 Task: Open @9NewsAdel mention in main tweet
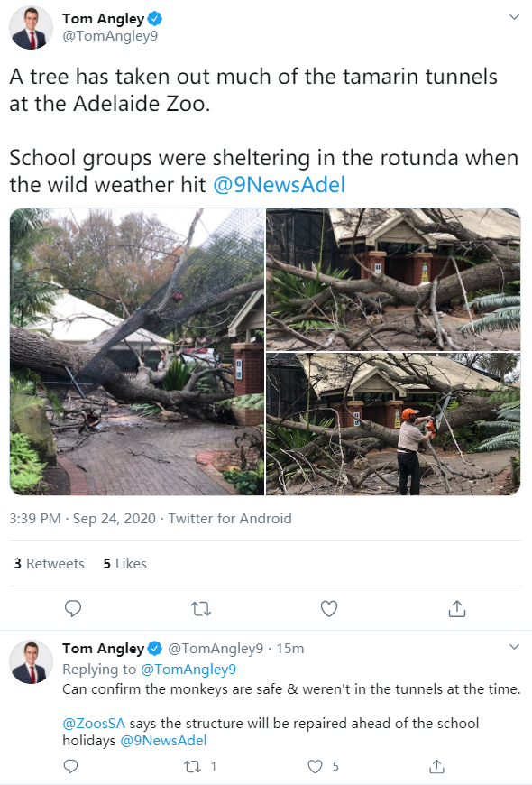(x=280, y=185)
